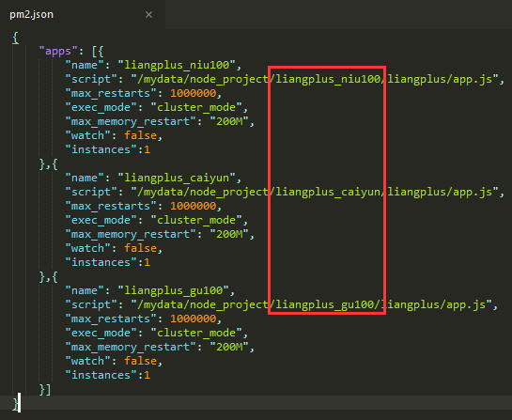Click the first "},{" separator line
Screen dimensions: 512x420
[48, 163]
